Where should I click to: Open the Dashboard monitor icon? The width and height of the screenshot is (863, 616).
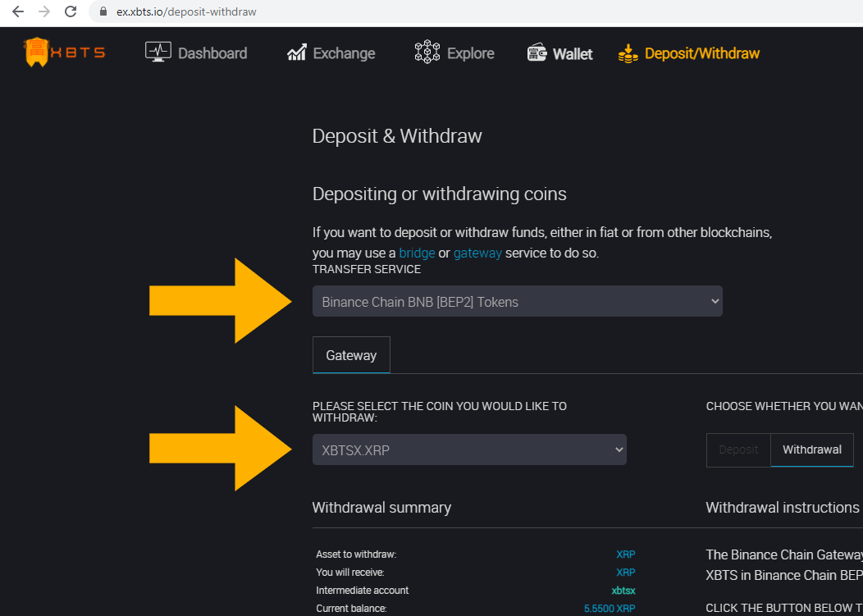(158, 52)
